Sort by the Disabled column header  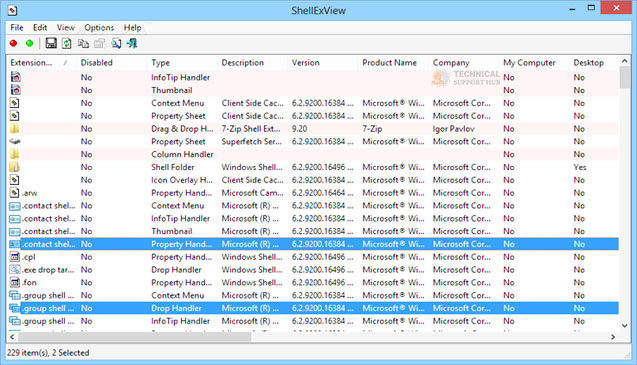click(x=112, y=63)
